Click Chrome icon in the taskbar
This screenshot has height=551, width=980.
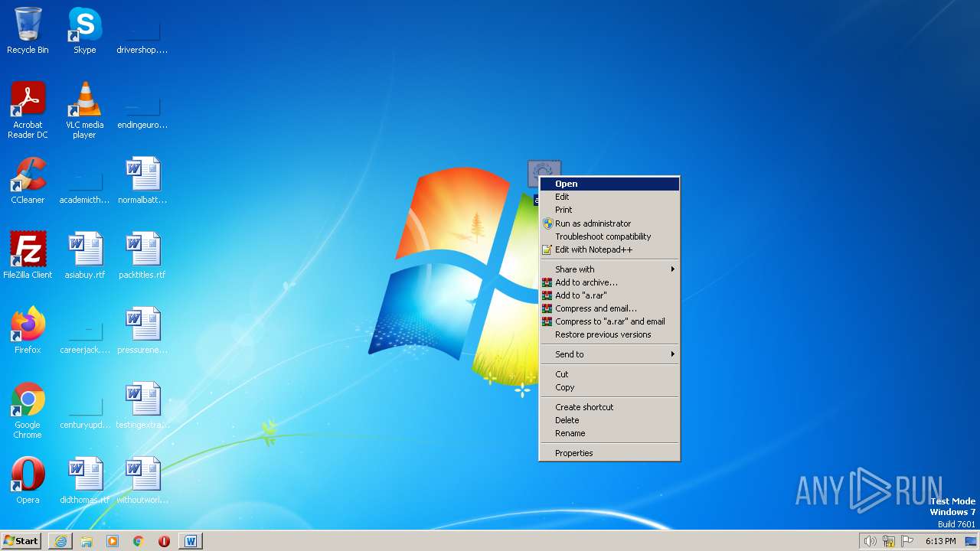tap(139, 541)
